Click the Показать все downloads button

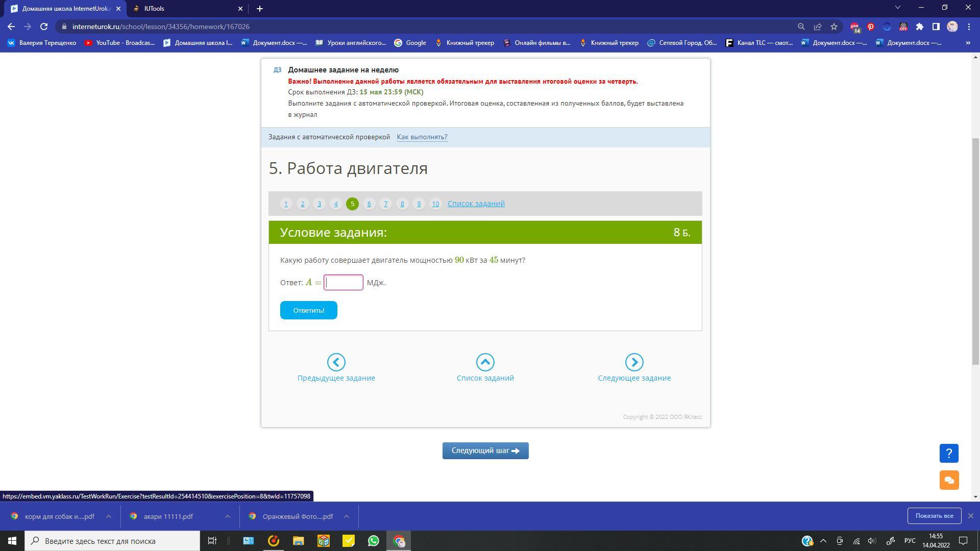(x=934, y=516)
